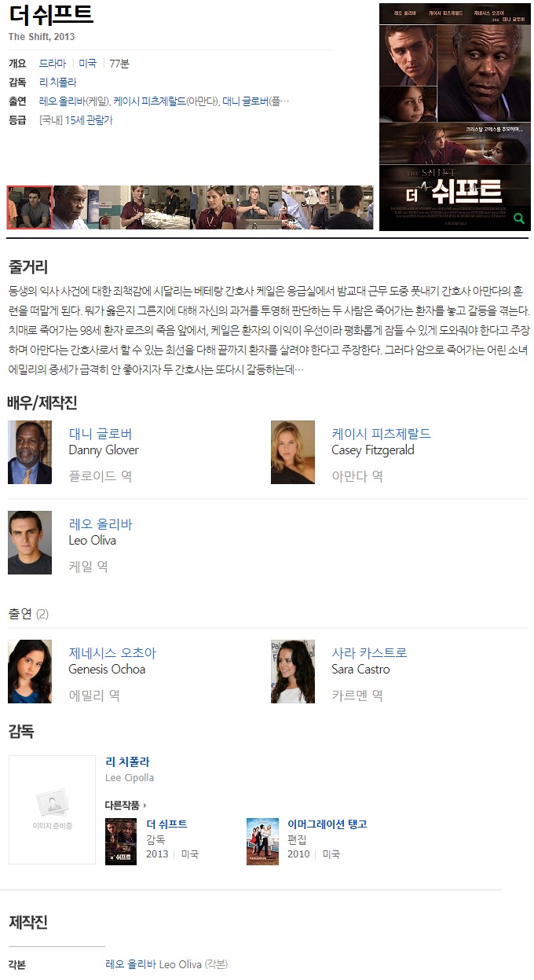The image size is (534, 980).
Task: Click the 이머그레이션 탱고 poster thumbnail
Action: coord(262,842)
